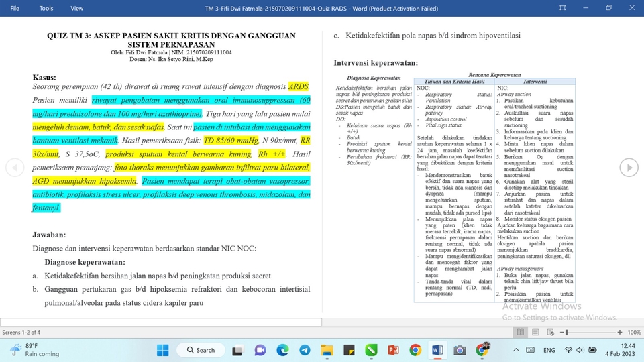Toggle the auto-hide reading toolbar icon

(563, 8)
